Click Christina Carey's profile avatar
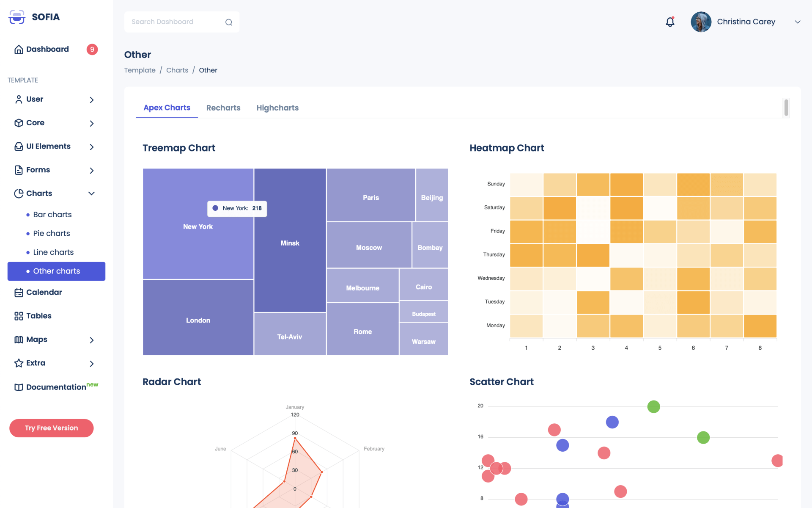Image resolution: width=812 pixels, height=508 pixels. [x=701, y=22]
